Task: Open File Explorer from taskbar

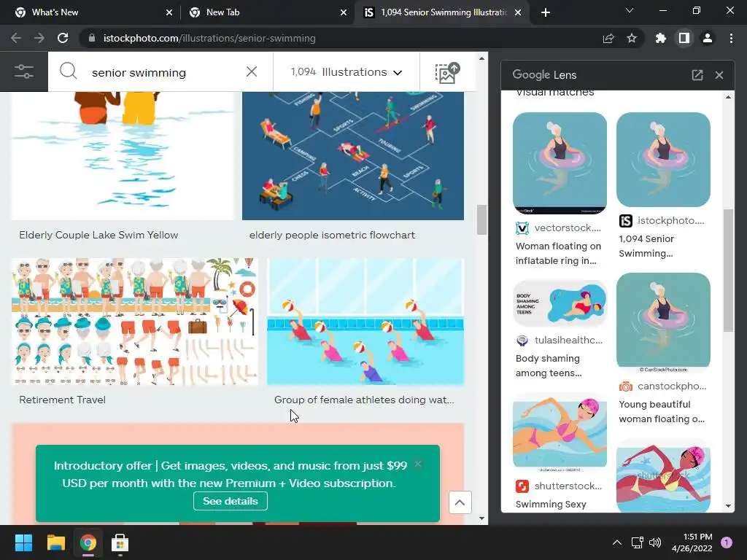Action: [55, 542]
